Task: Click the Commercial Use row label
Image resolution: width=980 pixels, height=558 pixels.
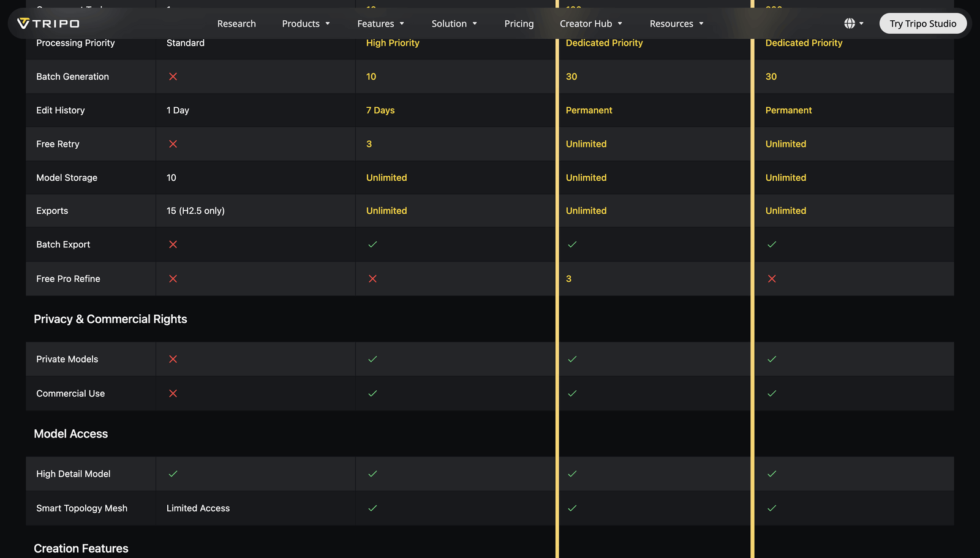Action: click(70, 393)
